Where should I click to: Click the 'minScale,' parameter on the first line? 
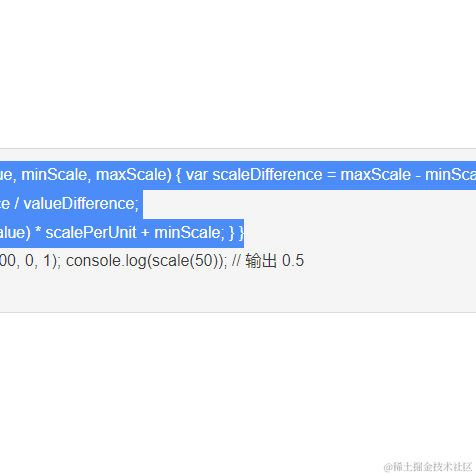56,175
